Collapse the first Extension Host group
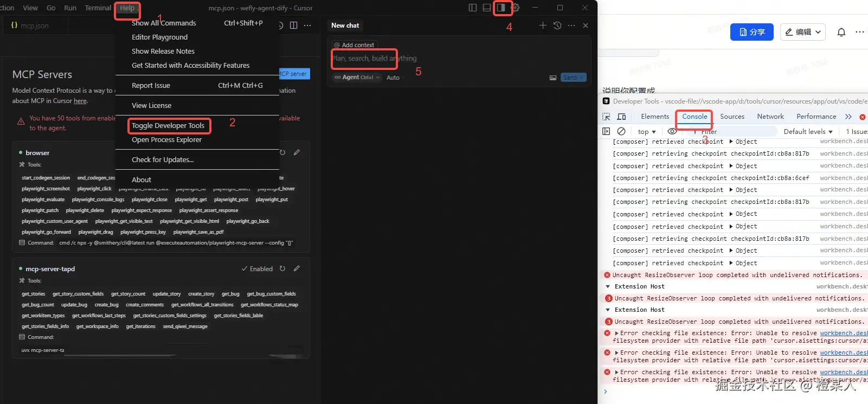The image size is (868, 404). coord(608,286)
